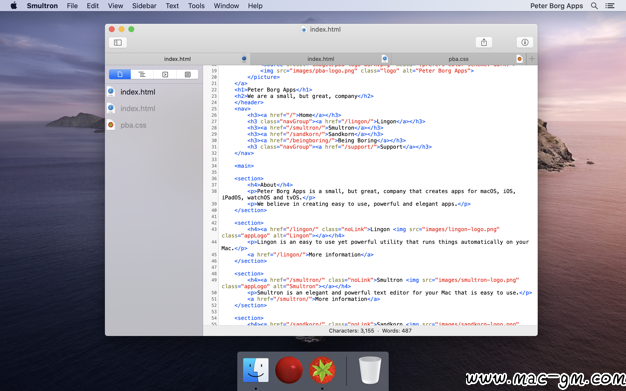Click the closing </nav> tag line

(x=244, y=153)
